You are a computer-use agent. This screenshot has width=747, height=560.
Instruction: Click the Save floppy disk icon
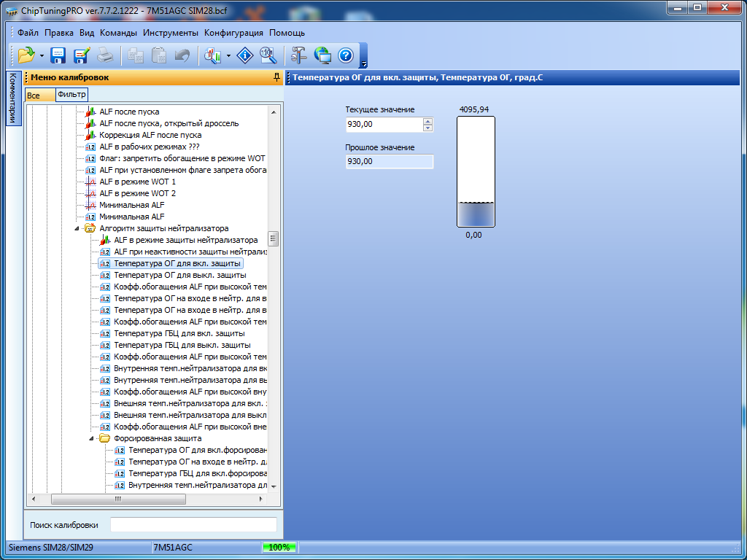pos(58,55)
